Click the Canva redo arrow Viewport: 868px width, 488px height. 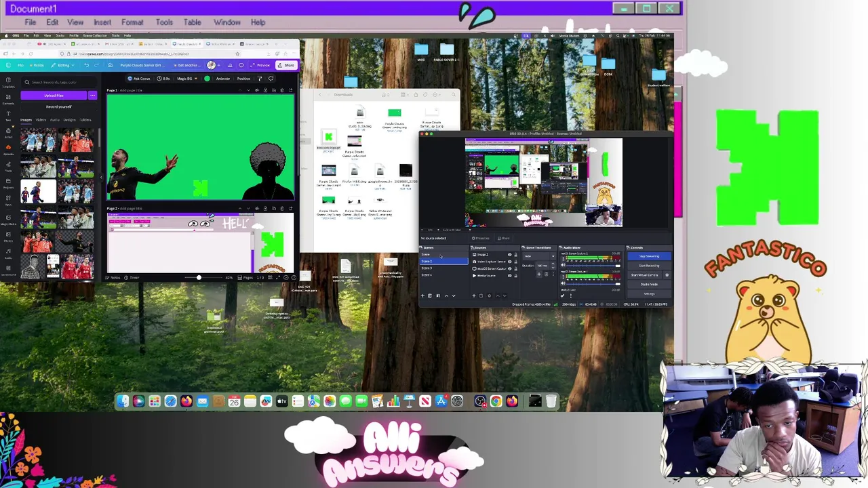(96, 65)
